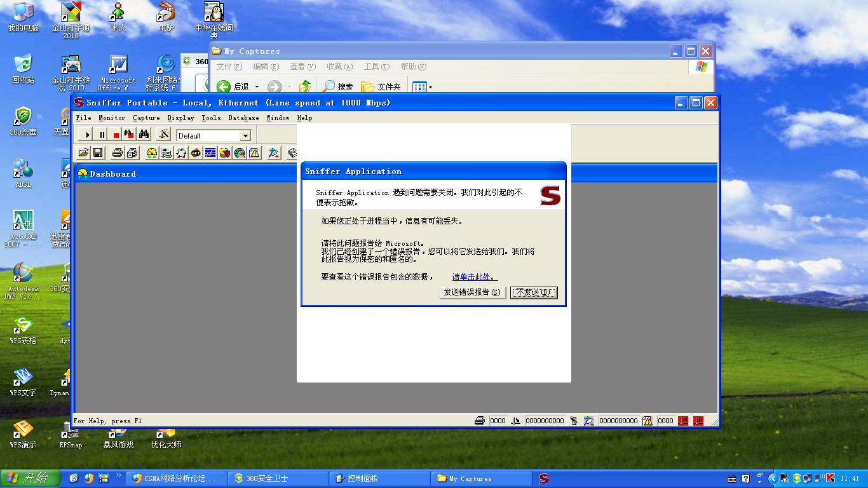View the alarm log warning icon
The width and height of the screenshot is (868, 488).
[254, 152]
